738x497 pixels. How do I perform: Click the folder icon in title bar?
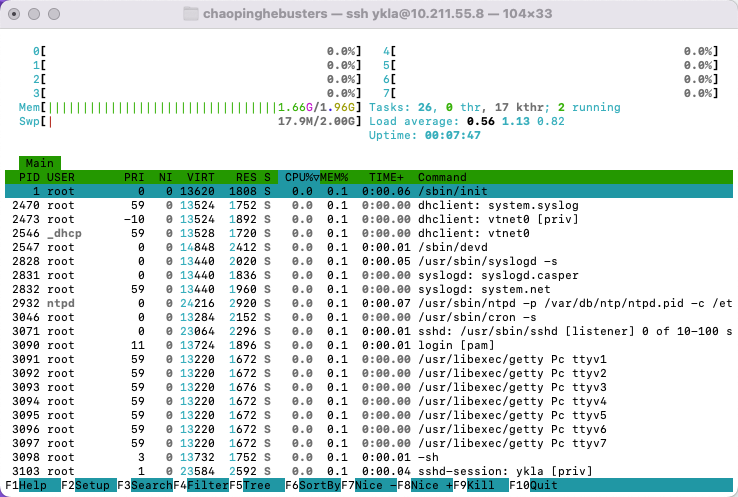191,14
